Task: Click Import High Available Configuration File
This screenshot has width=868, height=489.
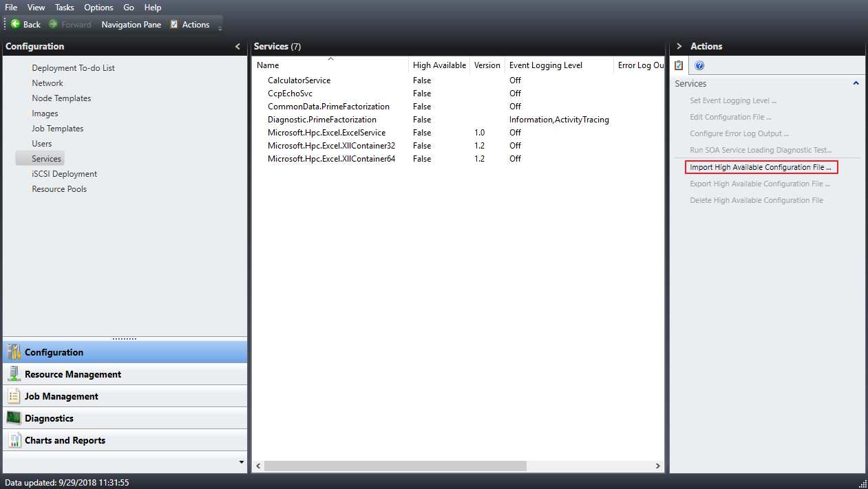Action: (x=761, y=166)
